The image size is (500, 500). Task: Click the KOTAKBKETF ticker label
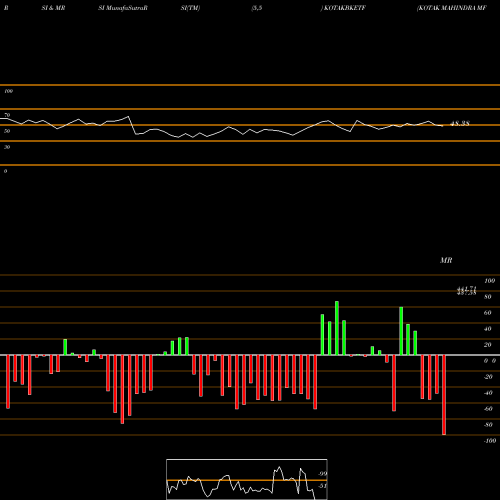pos(345,8)
